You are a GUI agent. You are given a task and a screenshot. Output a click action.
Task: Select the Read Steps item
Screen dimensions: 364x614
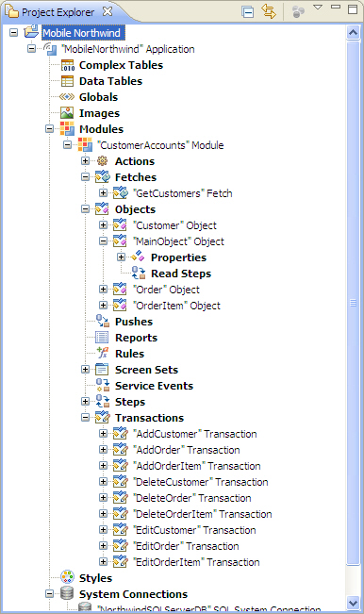click(181, 274)
